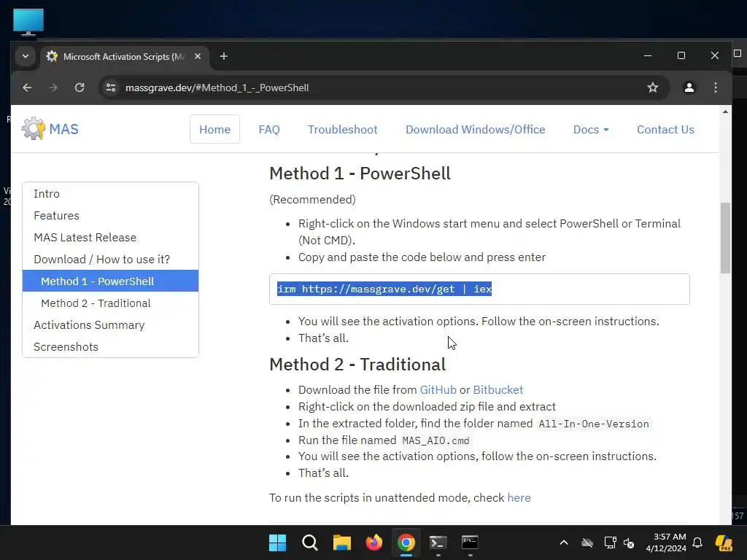Click the cloud sync tray icon
747x560 pixels.
click(587, 542)
